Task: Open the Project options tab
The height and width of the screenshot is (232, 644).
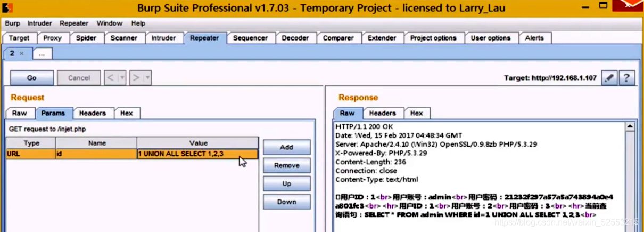Action: [x=433, y=38]
